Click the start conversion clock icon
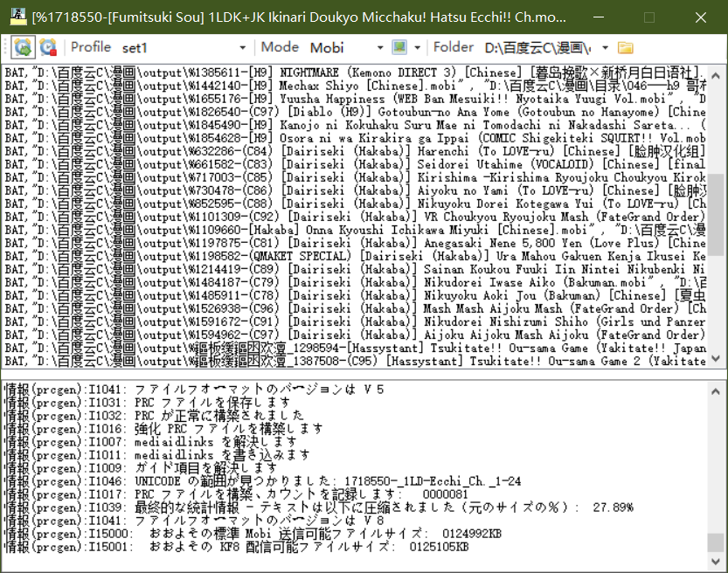Viewport: 728px width, 573px height. (x=24, y=47)
